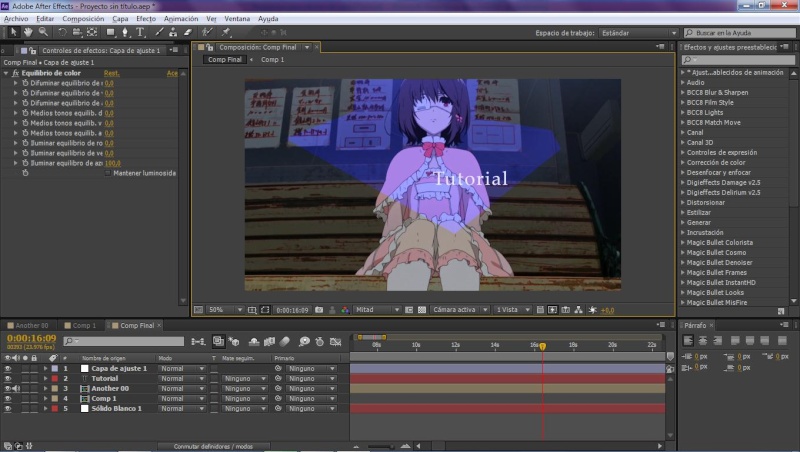Open the graph editor button

(x=335, y=341)
